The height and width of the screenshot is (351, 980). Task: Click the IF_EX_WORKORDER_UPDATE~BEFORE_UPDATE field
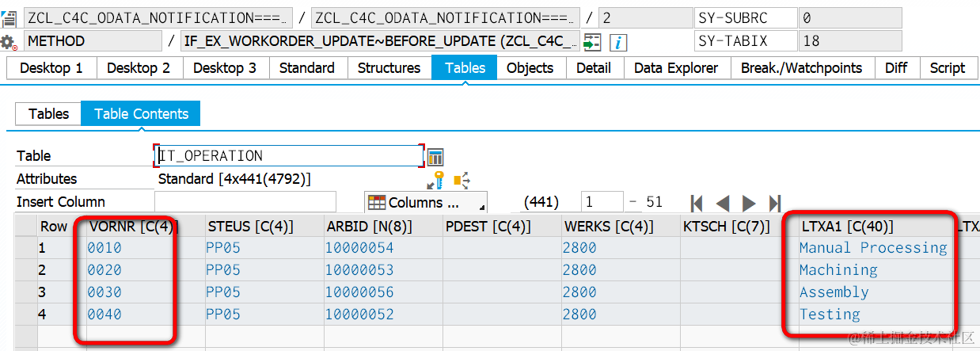[x=380, y=41]
